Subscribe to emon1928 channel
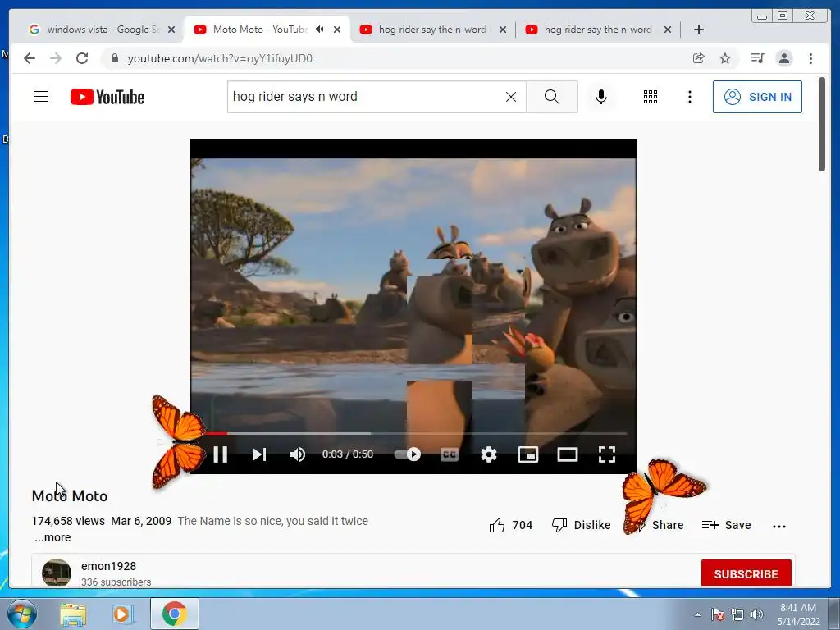The width and height of the screenshot is (840, 630). coord(746,573)
